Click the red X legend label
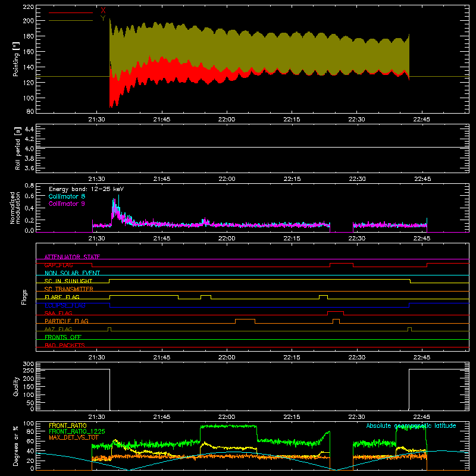 tap(103, 11)
